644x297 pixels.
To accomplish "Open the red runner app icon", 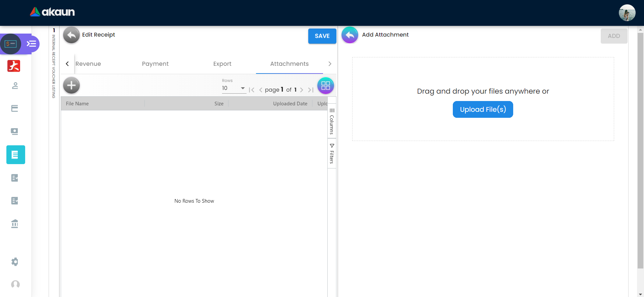I will (x=14, y=66).
